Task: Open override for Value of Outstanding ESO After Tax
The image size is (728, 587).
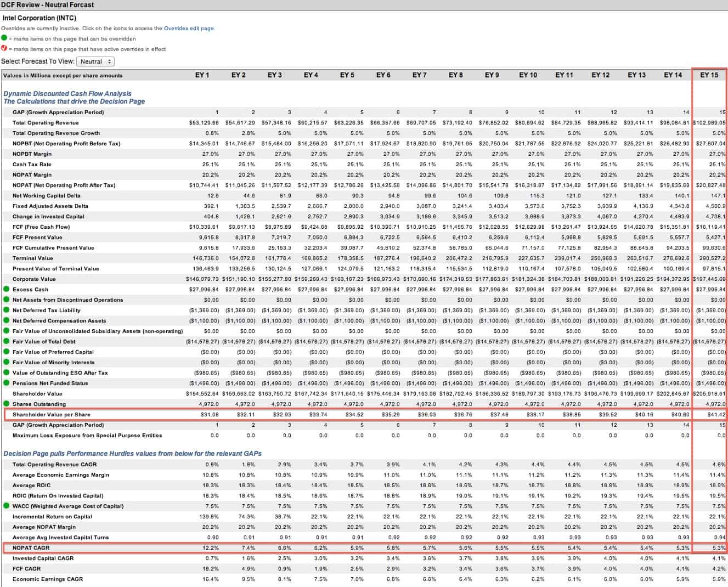Action: tap(6, 372)
